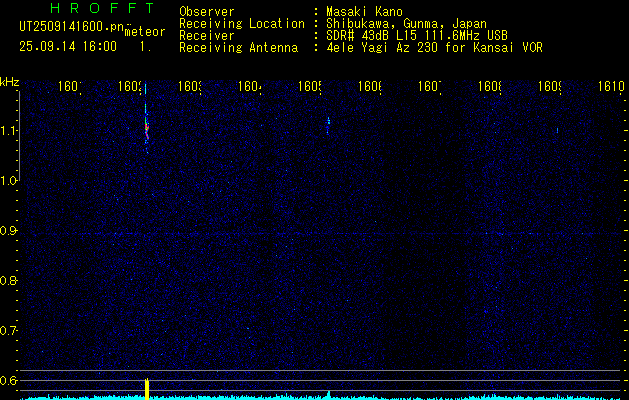Click the 1.0 frequency axis label

9,181
